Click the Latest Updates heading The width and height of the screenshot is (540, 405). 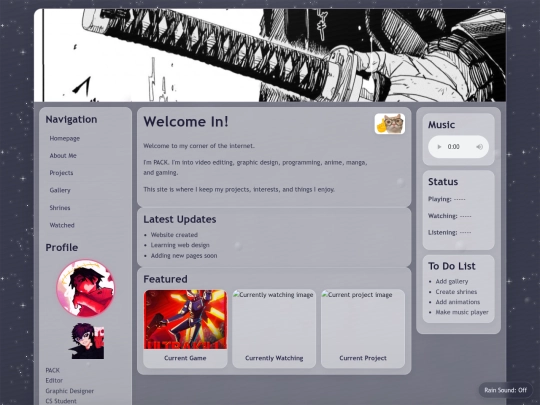pos(180,219)
